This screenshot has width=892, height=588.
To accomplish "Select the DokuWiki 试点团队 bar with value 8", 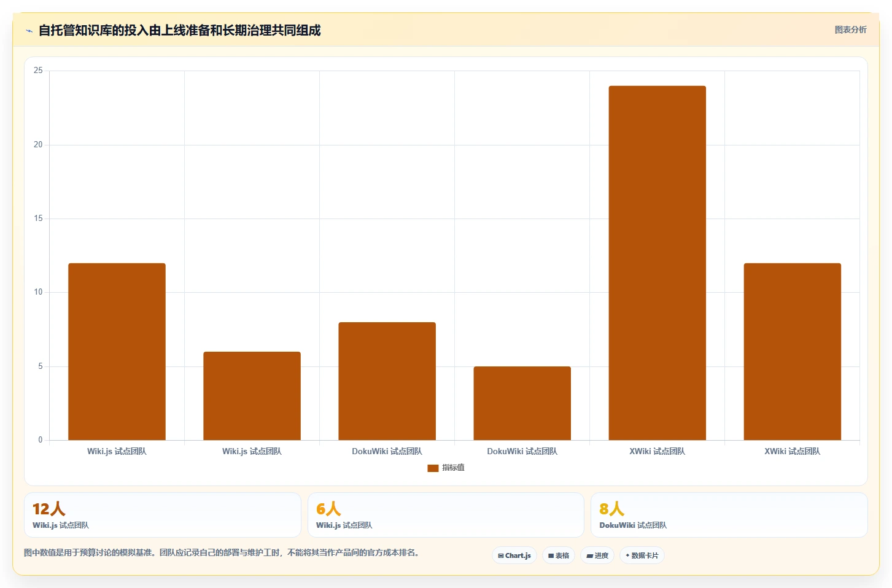I will (x=387, y=381).
